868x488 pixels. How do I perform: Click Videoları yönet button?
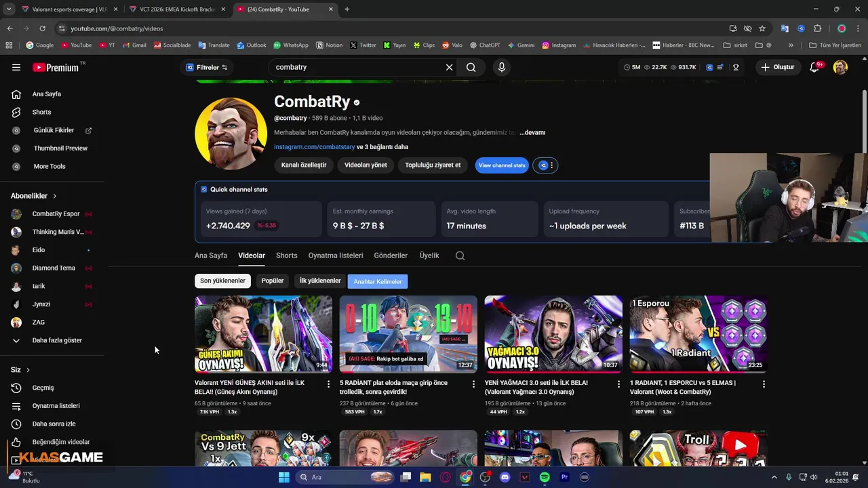(366, 165)
